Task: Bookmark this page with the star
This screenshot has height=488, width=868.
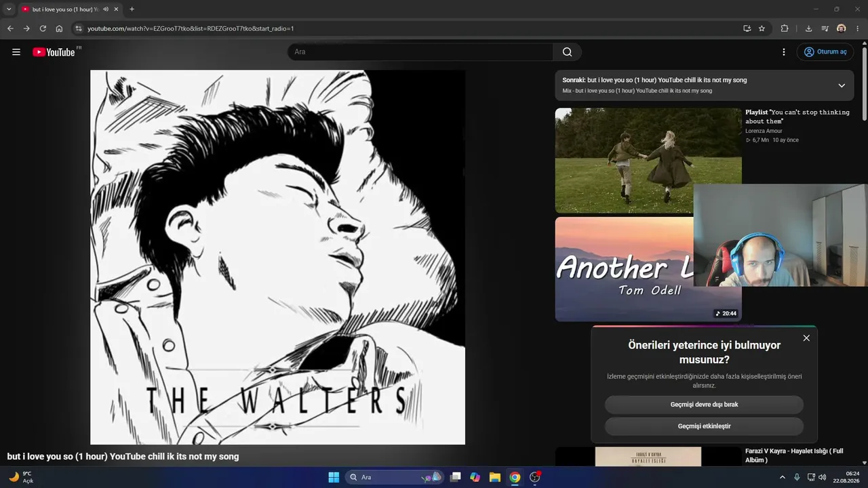Action: point(762,28)
